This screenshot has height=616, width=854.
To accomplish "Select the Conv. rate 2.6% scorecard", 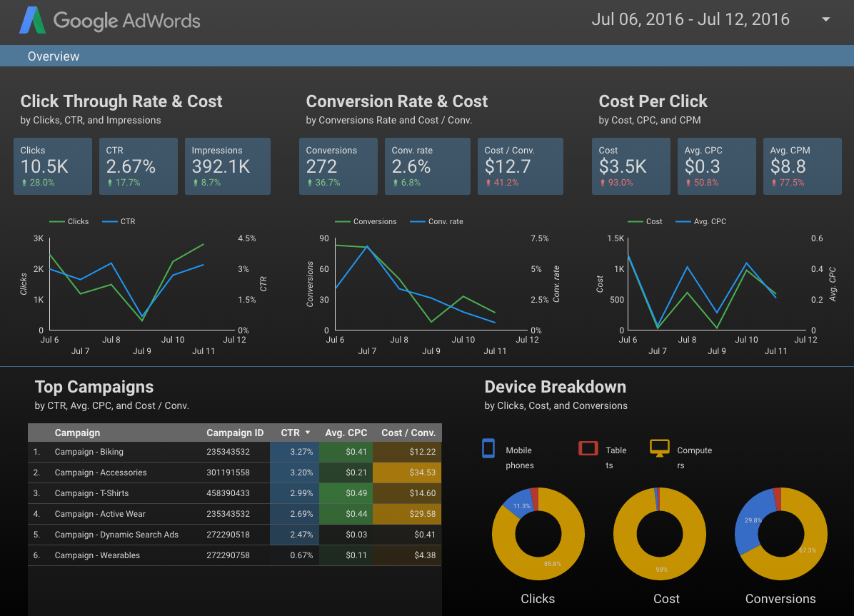I will click(x=428, y=166).
